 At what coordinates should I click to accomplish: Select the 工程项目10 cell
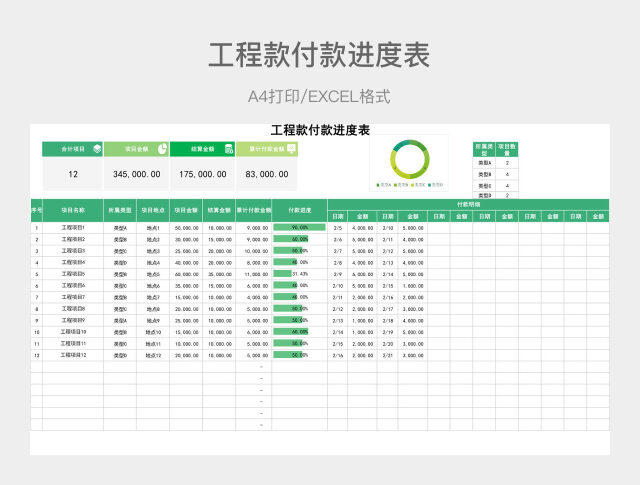(x=73, y=332)
